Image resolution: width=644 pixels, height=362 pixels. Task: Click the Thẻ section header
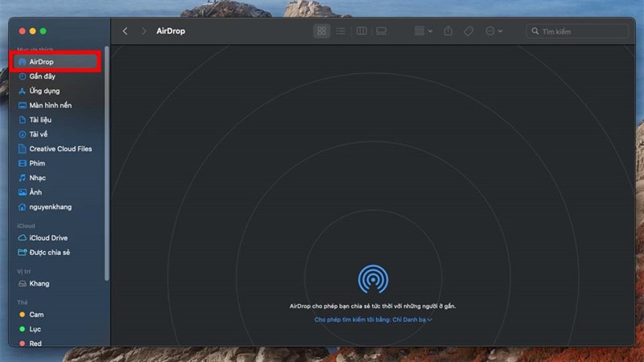[x=23, y=302]
